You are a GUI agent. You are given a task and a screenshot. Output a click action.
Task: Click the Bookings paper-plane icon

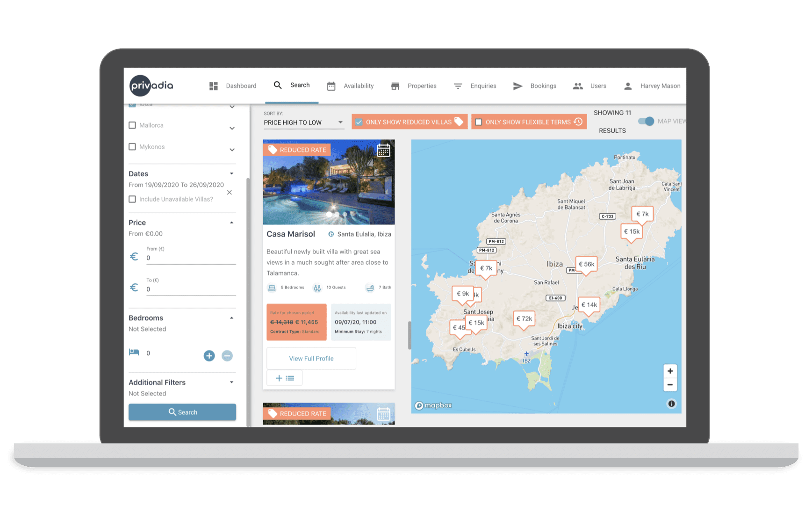point(517,86)
